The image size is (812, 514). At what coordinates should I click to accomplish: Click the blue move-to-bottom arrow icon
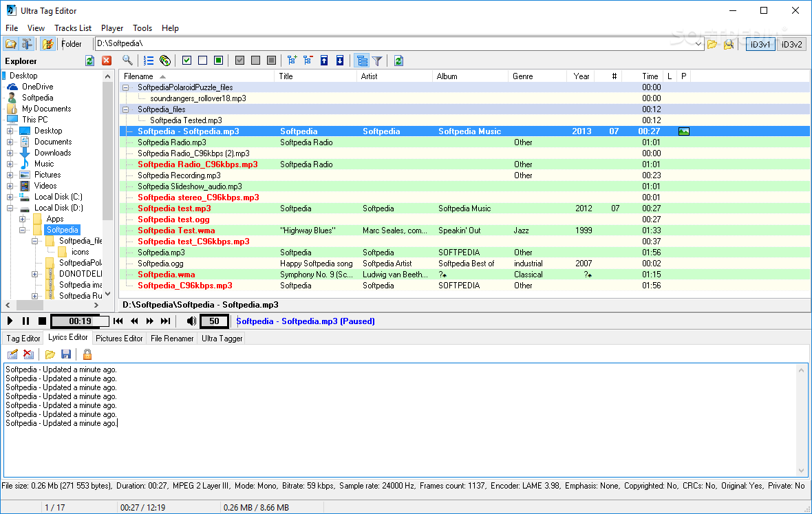tap(340, 61)
